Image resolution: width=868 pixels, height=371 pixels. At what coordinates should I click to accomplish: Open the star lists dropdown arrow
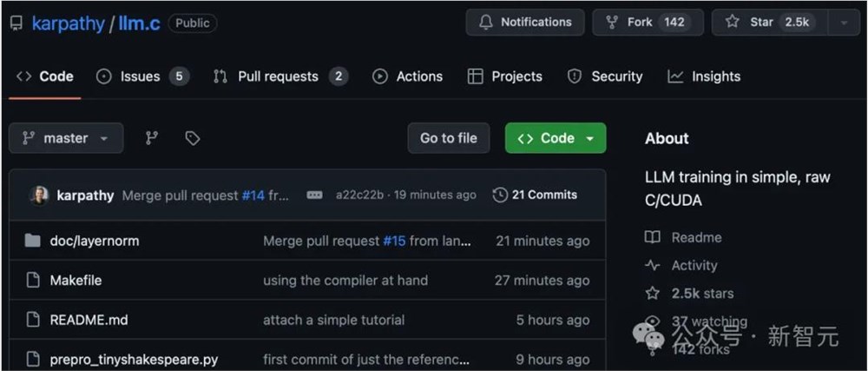pyautogui.click(x=844, y=23)
